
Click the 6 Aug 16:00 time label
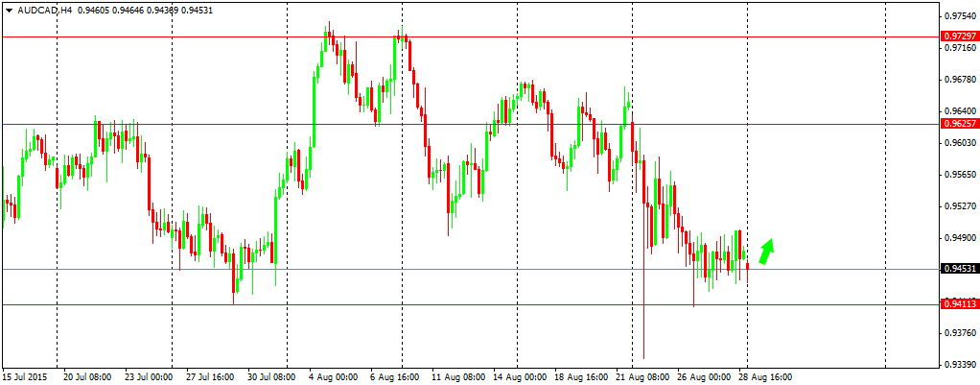394,377
